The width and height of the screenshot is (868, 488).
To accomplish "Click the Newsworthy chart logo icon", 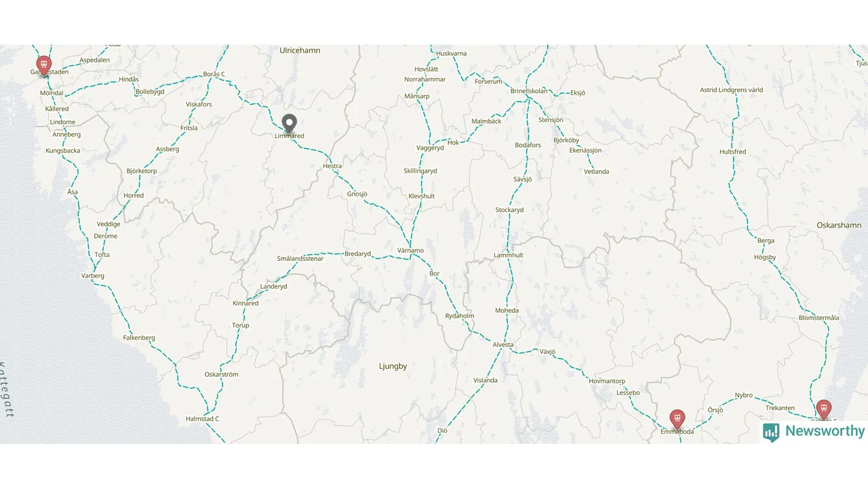I will pos(771,432).
